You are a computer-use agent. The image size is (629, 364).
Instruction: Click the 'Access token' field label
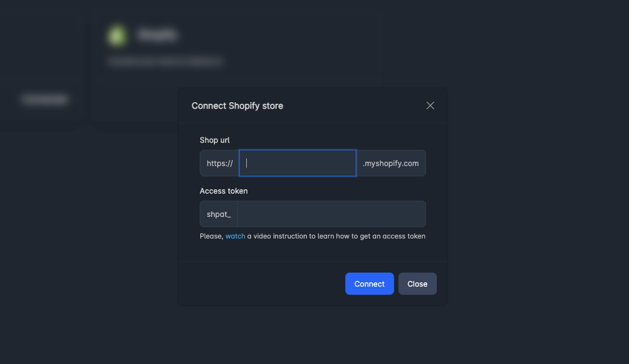tap(224, 191)
